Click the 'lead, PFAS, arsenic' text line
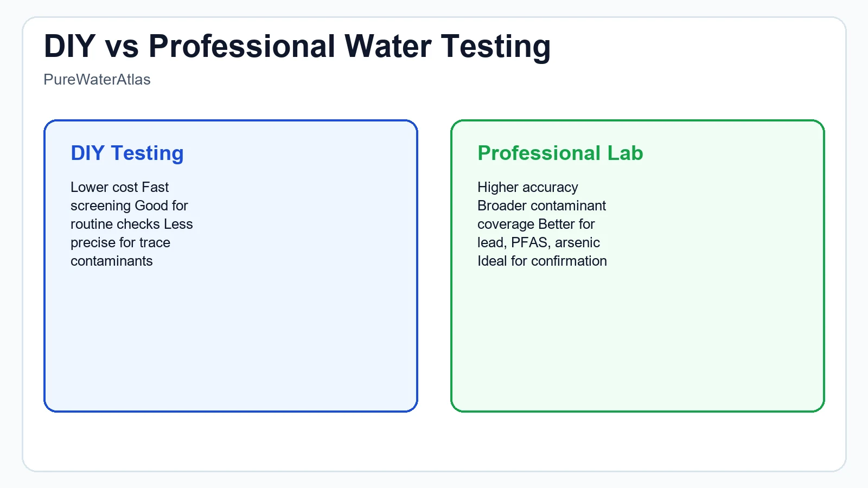Viewport: 868px width, 488px height. click(538, 243)
